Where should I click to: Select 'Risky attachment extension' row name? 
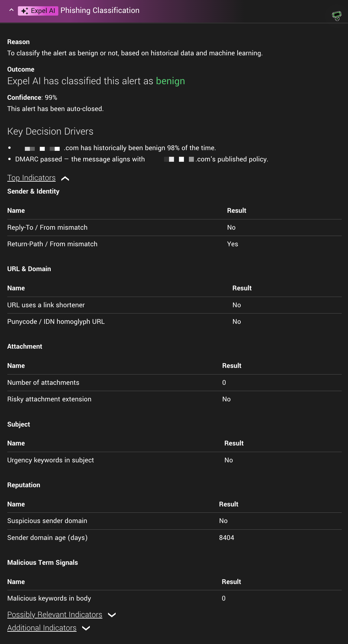(x=49, y=399)
